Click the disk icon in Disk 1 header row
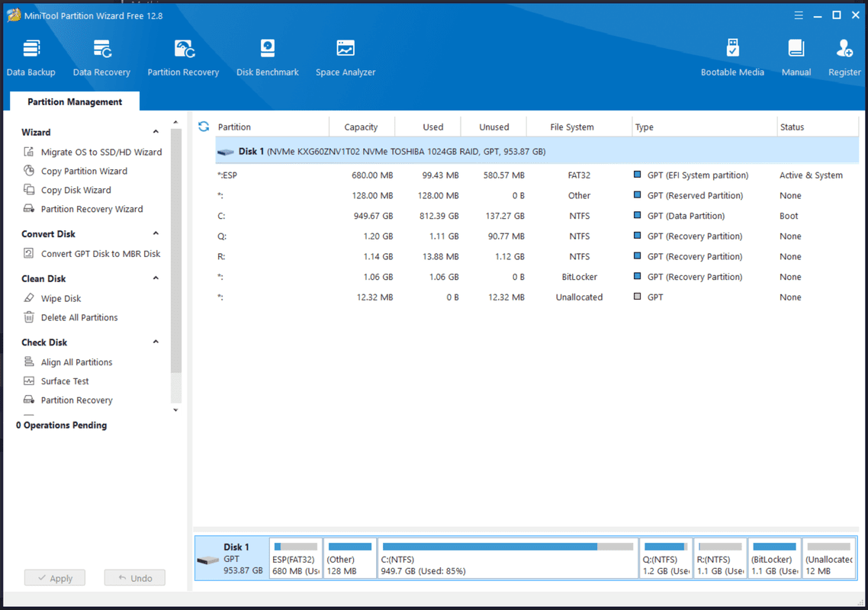The image size is (868, 610). point(226,152)
